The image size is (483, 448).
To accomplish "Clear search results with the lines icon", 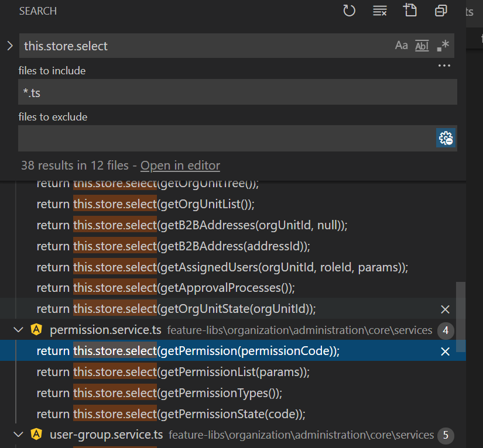I will pyautogui.click(x=379, y=11).
